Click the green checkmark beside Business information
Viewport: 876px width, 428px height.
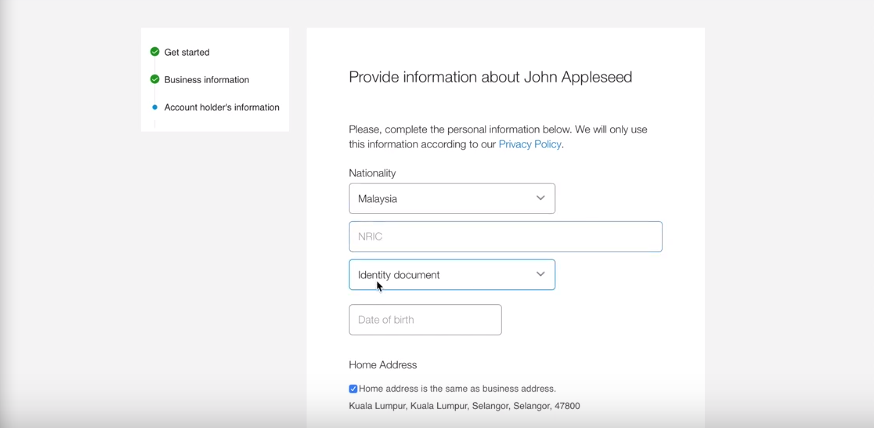point(155,79)
